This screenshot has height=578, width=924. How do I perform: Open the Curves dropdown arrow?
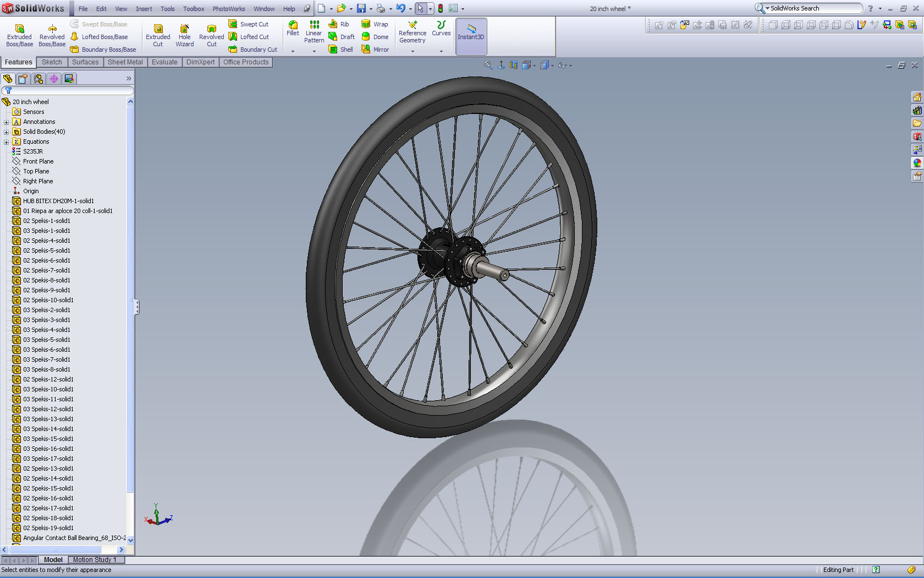click(x=441, y=51)
